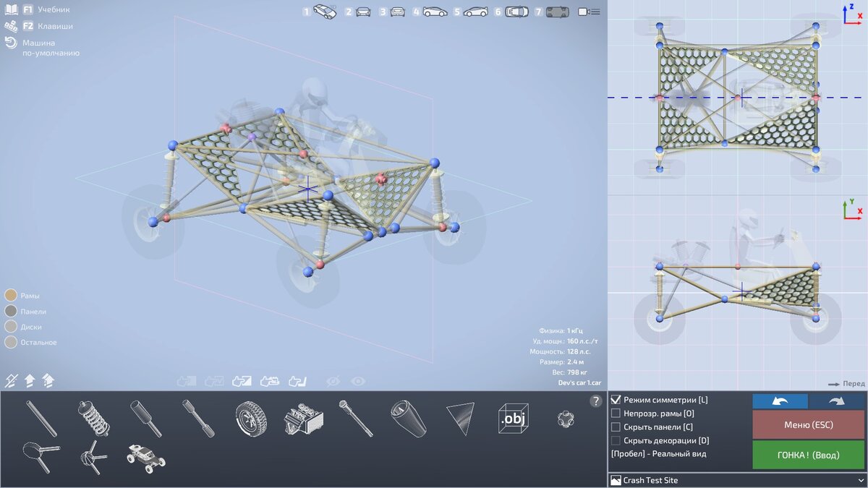Select the joint node part

565,419
